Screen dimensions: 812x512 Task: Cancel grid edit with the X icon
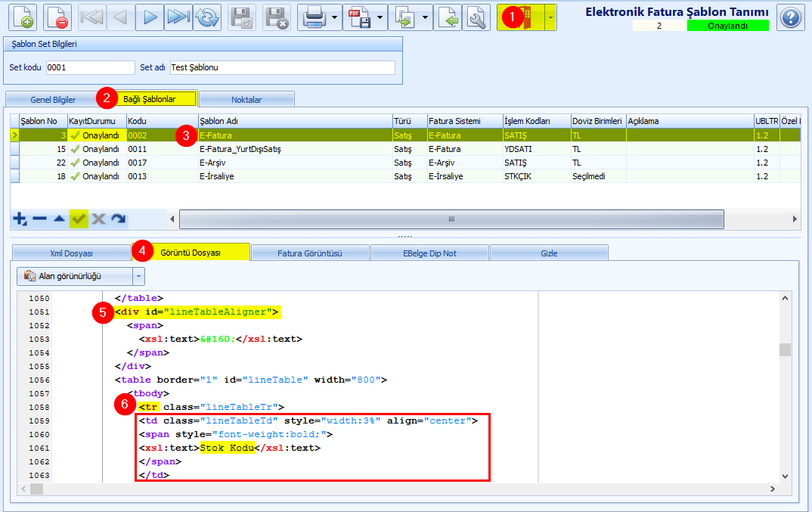tap(98, 219)
